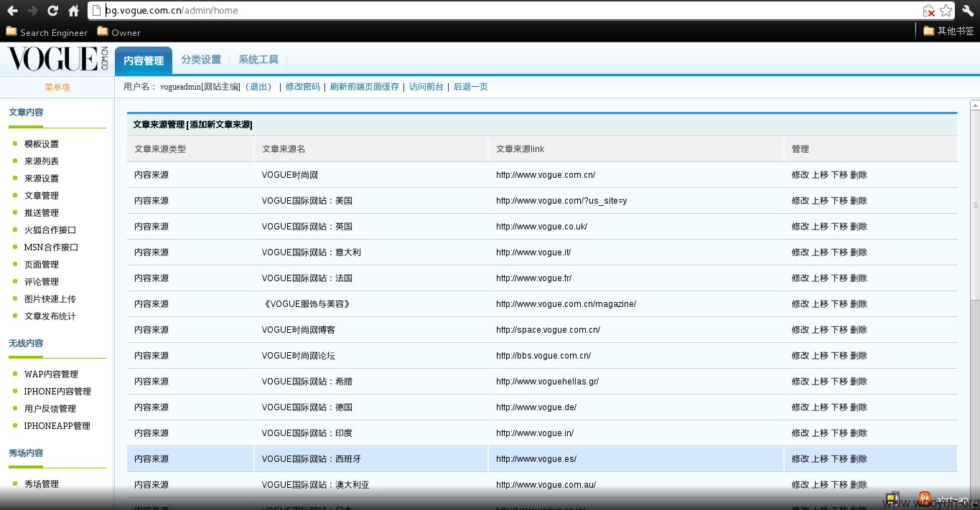Click 后退一页 link
Viewport: 980px width, 510px height.
click(471, 87)
